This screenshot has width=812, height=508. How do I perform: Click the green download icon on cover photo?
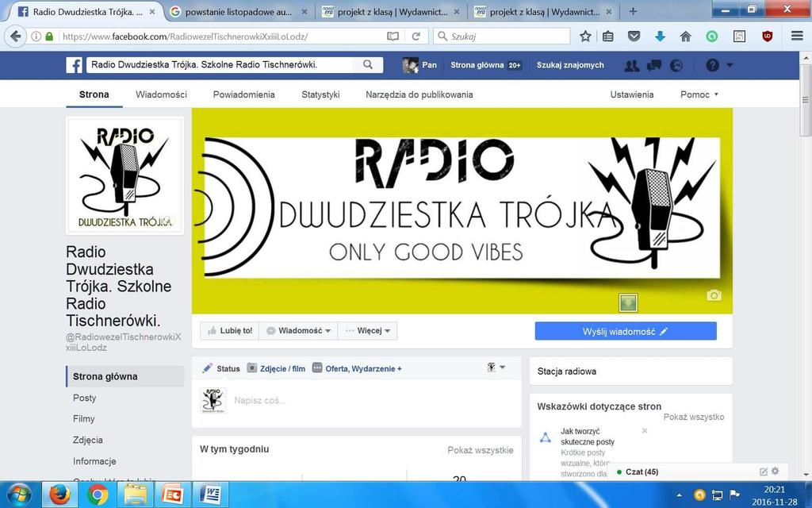click(628, 303)
